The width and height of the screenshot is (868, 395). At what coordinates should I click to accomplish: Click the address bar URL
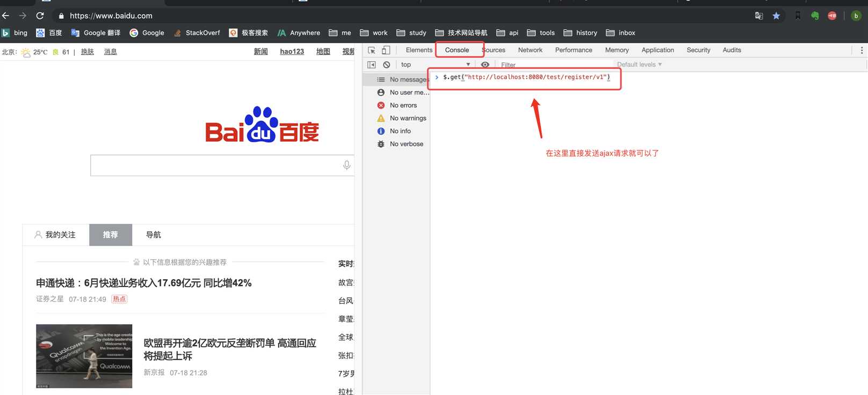pos(111,16)
